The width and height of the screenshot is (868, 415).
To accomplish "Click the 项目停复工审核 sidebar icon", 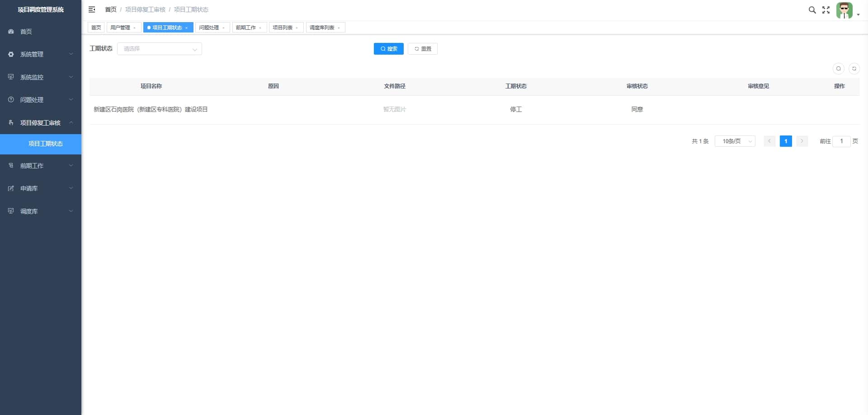I will [11, 122].
